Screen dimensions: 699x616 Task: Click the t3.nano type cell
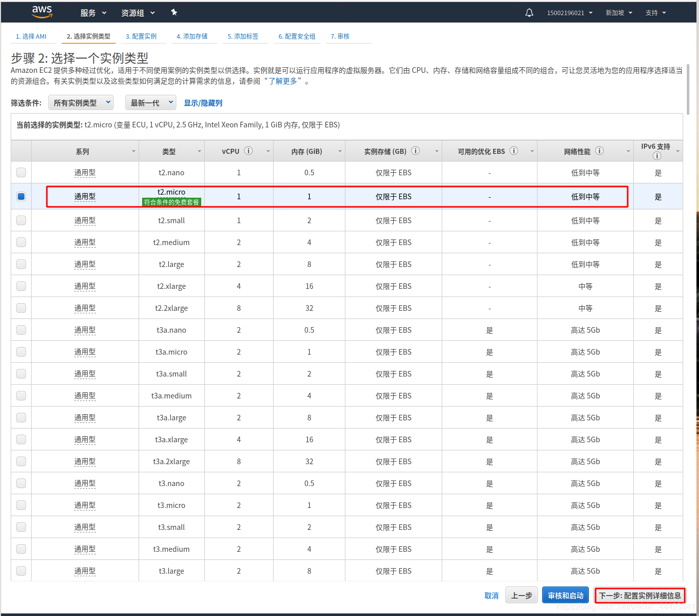(171, 483)
